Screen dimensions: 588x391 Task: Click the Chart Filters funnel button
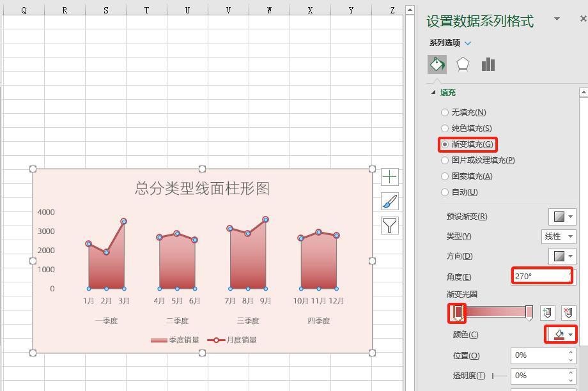390,226
